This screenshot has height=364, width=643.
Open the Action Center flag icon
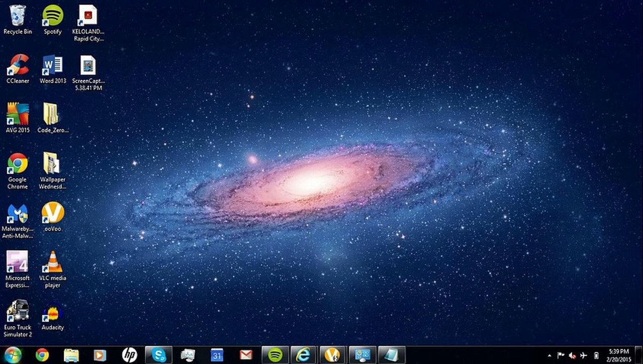coord(561,355)
